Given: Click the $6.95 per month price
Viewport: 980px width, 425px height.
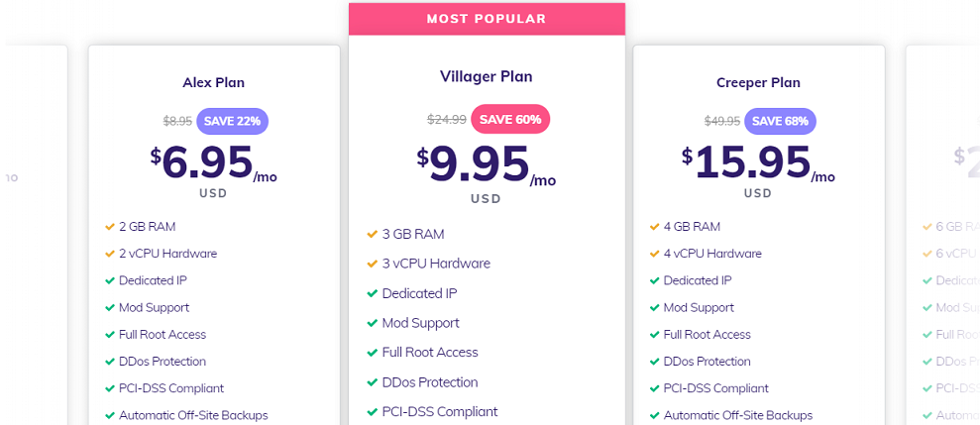Looking at the screenshot, I should (206, 162).
